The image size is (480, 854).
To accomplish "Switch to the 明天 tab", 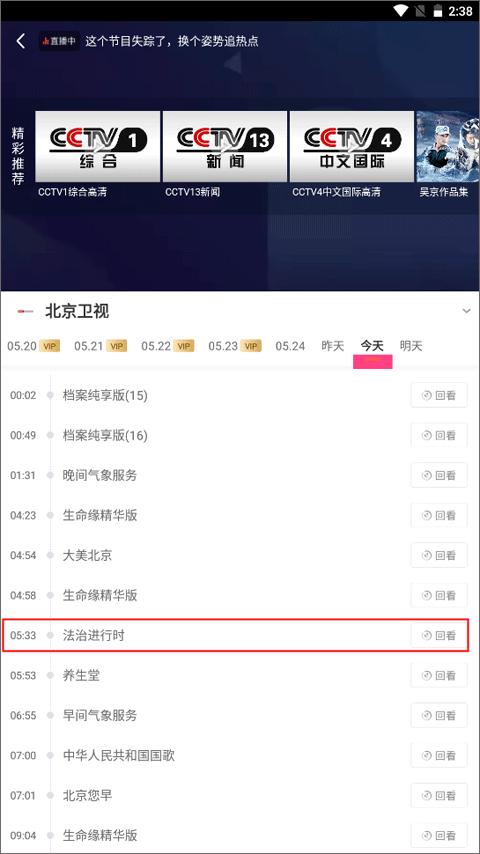I will (x=411, y=346).
